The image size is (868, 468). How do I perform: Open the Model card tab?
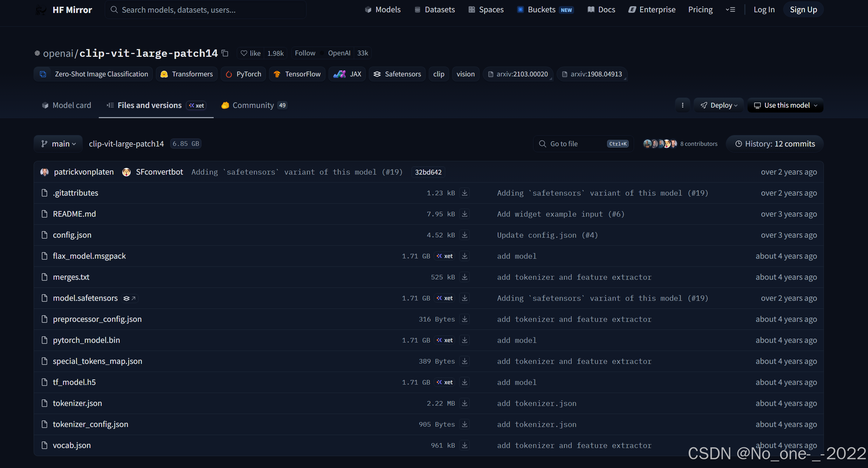coord(66,105)
